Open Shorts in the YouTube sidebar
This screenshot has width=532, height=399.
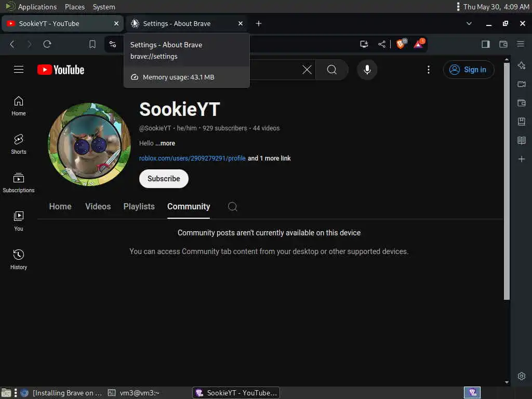(19, 144)
